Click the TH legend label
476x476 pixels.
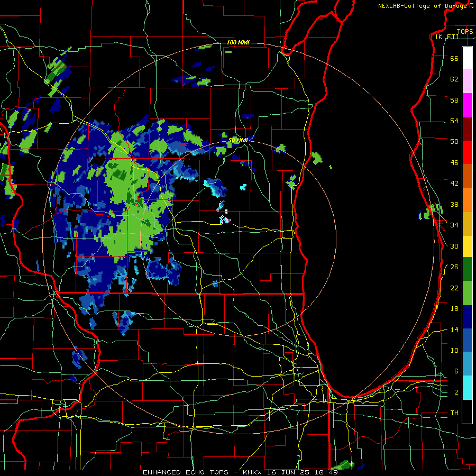454,413
